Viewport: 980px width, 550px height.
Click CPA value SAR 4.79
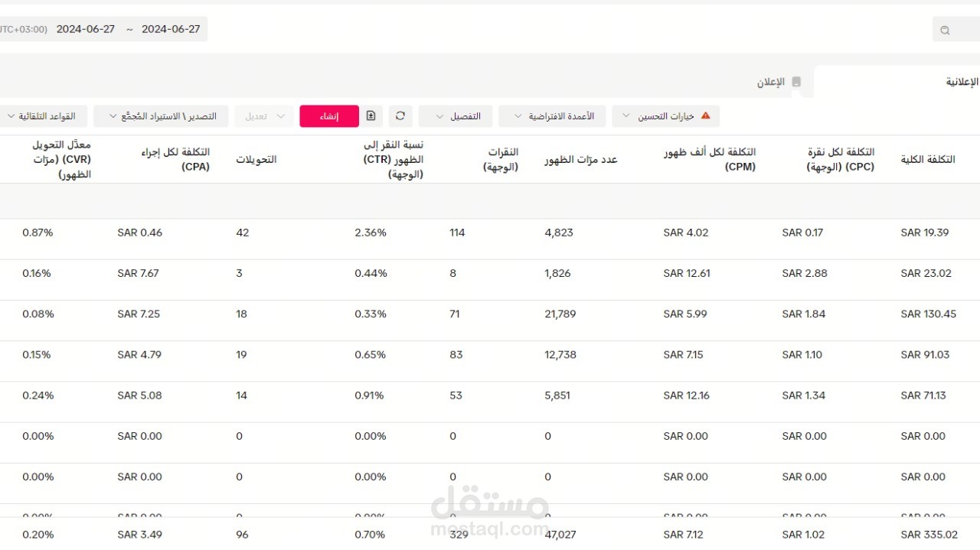pos(139,354)
